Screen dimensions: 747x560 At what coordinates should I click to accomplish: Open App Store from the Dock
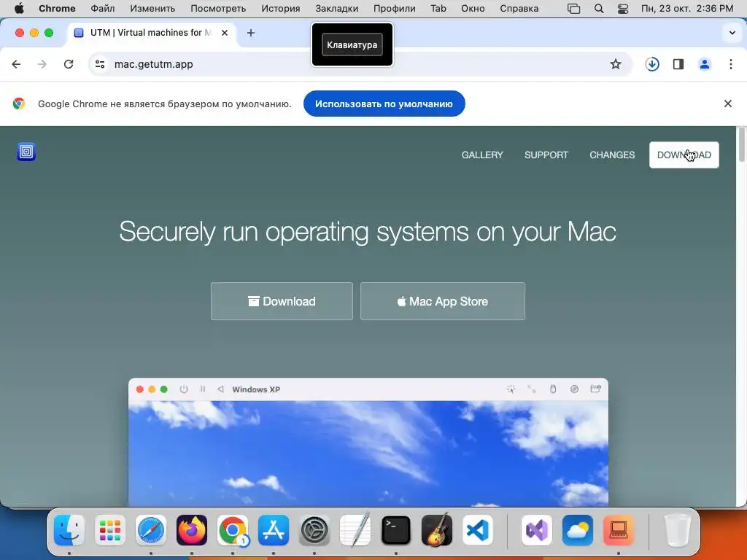[274, 530]
